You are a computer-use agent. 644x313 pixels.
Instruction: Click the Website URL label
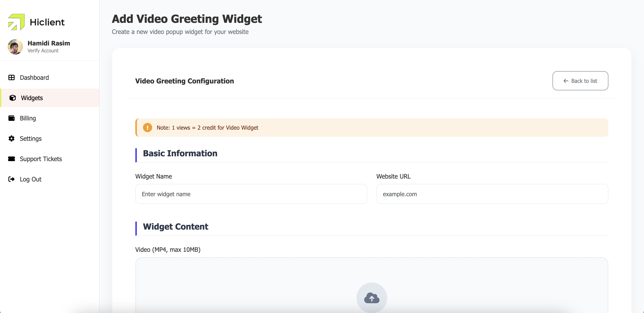[x=393, y=176]
